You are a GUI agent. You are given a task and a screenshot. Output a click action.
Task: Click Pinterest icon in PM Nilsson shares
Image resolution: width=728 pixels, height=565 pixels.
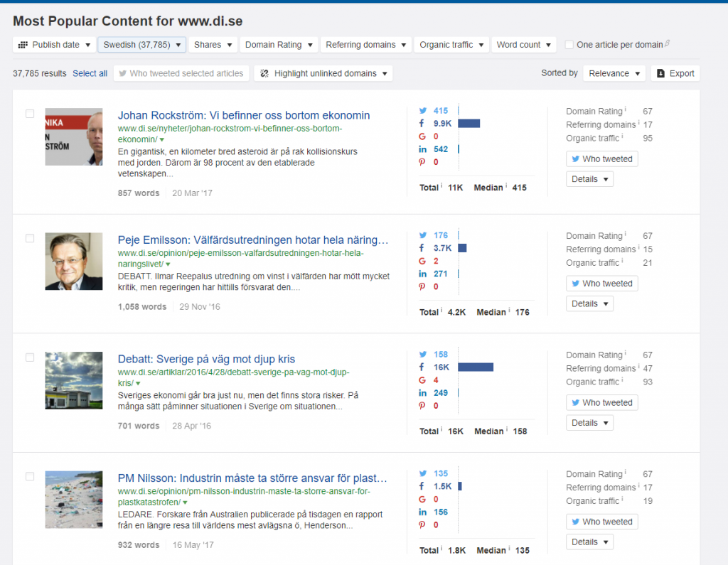tap(422, 525)
